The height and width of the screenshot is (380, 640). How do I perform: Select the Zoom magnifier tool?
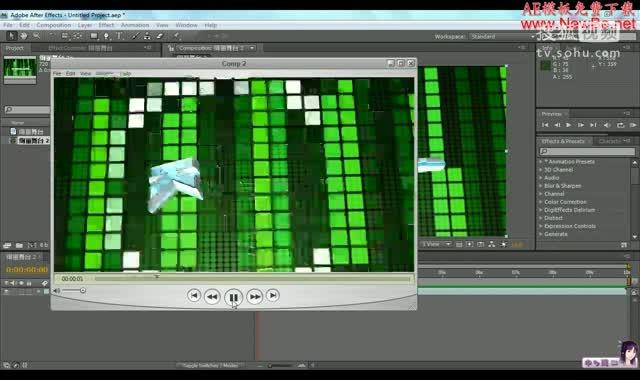36,36
